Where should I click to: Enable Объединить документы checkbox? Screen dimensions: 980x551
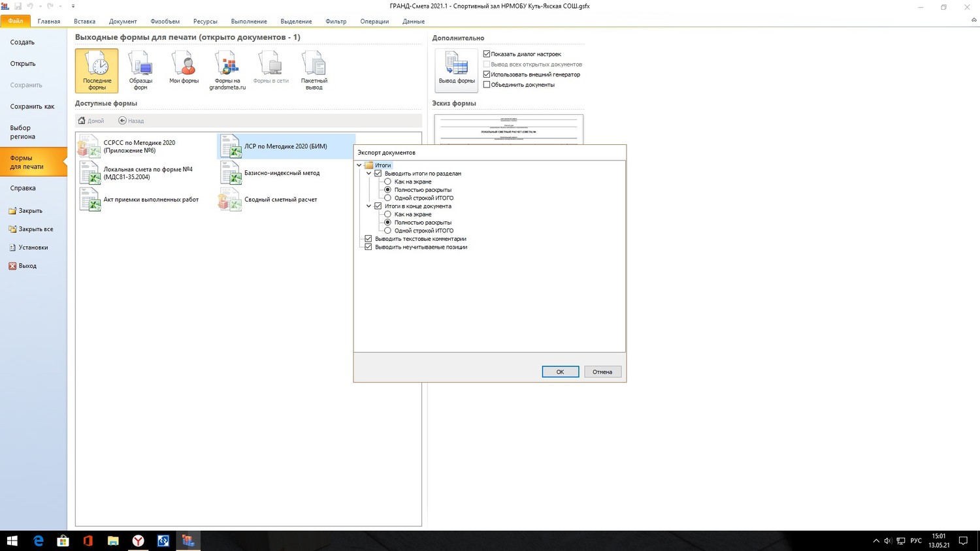click(x=487, y=85)
